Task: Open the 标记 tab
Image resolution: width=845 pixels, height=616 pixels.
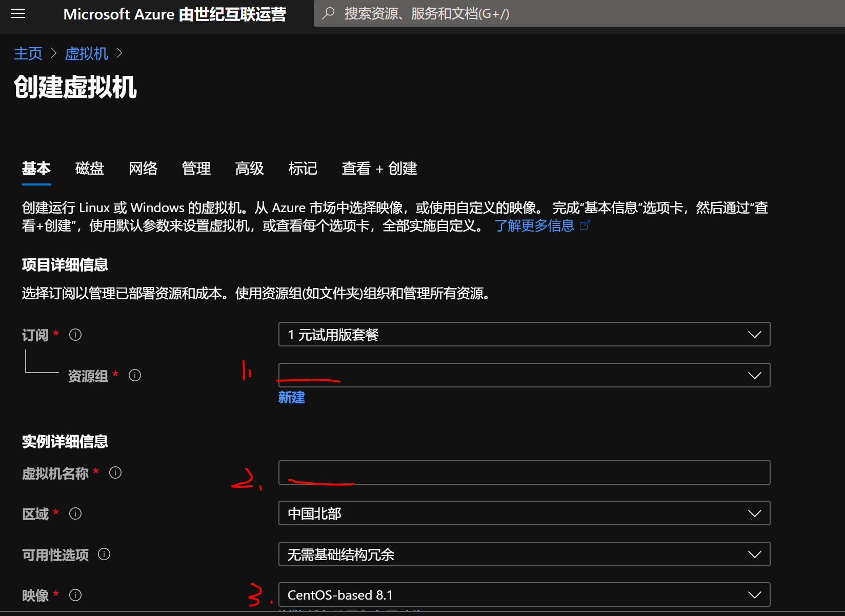Action: pyautogui.click(x=303, y=168)
